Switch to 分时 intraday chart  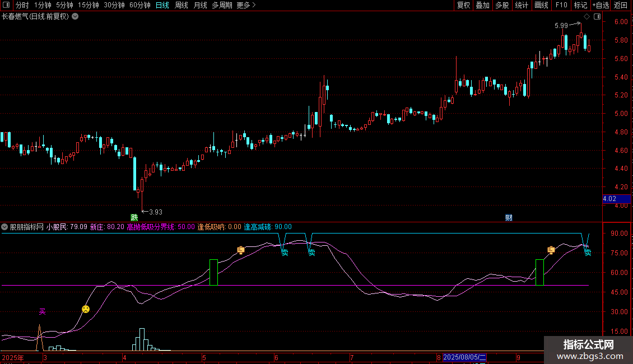22,5
